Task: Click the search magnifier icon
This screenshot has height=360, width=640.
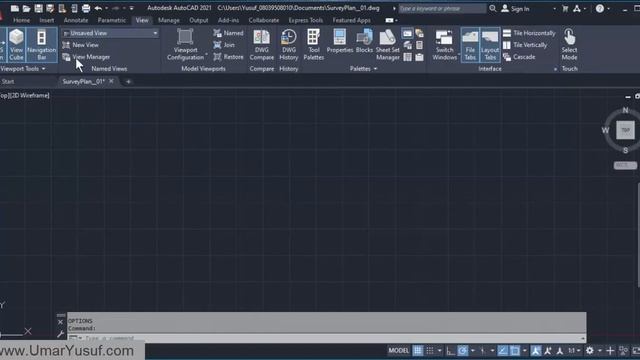Action: click(493, 8)
